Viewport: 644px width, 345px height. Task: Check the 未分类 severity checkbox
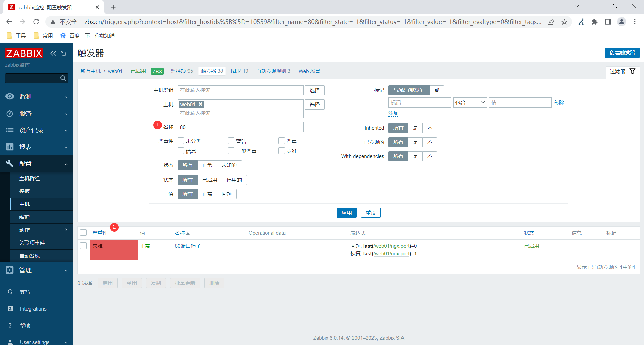(181, 141)
